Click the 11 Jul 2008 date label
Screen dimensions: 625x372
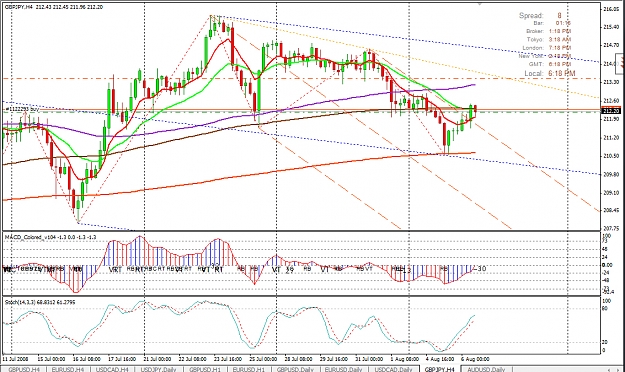click(15, 359)
